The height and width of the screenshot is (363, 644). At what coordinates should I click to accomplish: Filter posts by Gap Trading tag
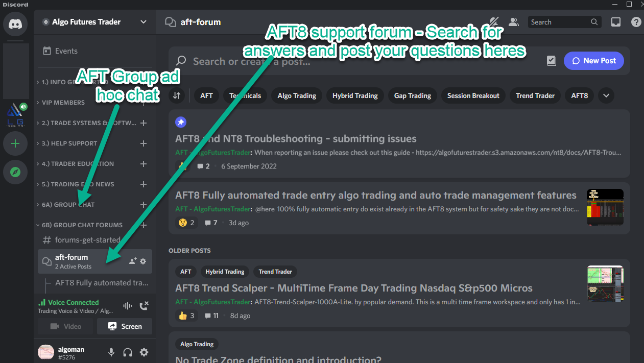point(413,95)
